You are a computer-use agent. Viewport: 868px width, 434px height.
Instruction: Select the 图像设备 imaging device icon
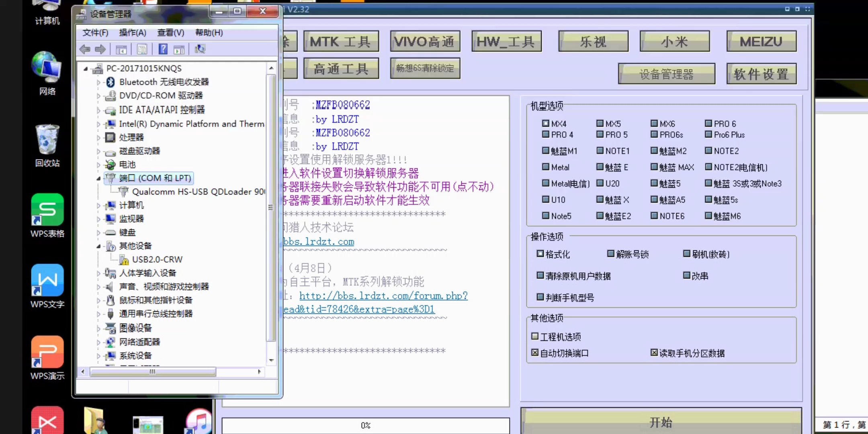point(111,328)
